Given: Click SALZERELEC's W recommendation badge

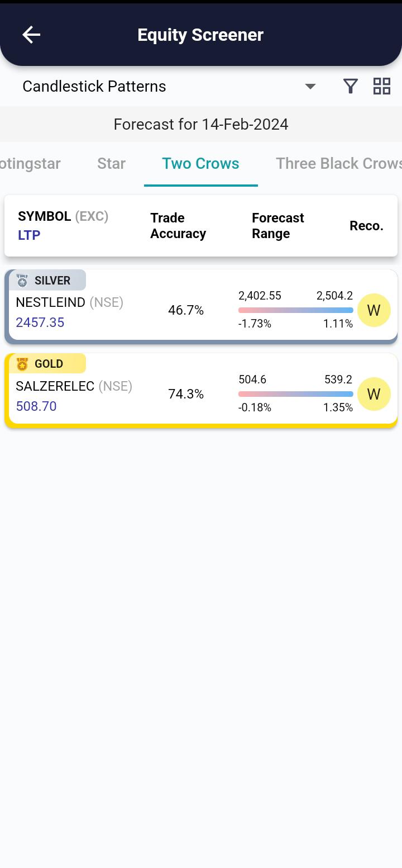Looking at the screenshot, I should point(374,394).
